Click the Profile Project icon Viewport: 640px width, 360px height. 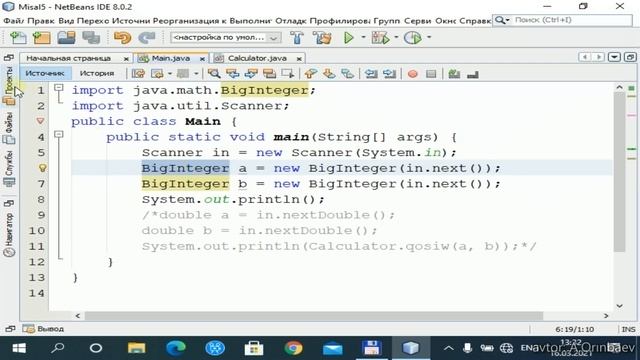point(412,38)
